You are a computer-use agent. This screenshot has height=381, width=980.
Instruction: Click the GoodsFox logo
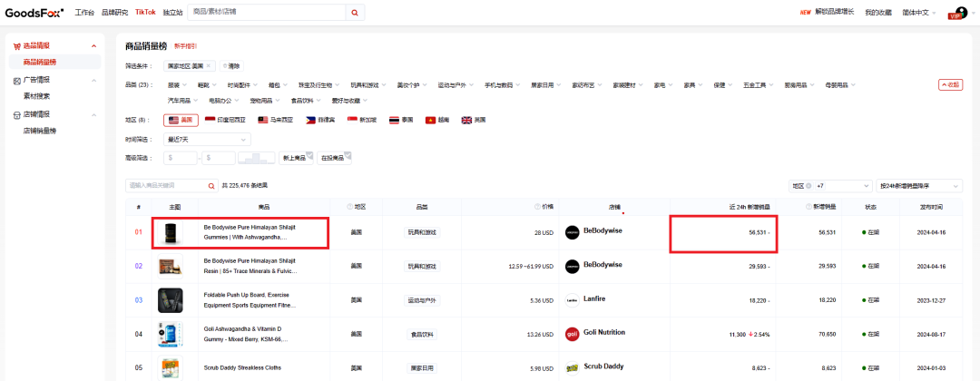tap(34, 12)
